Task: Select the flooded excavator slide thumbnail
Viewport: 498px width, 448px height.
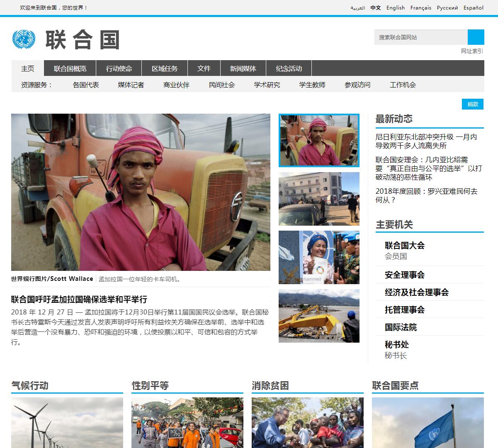Action: (x=319, y=316)
